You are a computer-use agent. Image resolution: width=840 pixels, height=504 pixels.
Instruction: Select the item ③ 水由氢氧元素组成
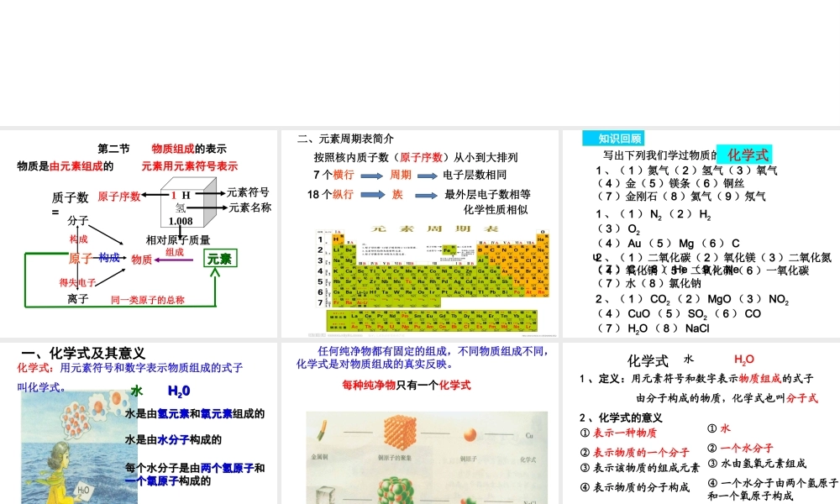(x=757, y=464)
